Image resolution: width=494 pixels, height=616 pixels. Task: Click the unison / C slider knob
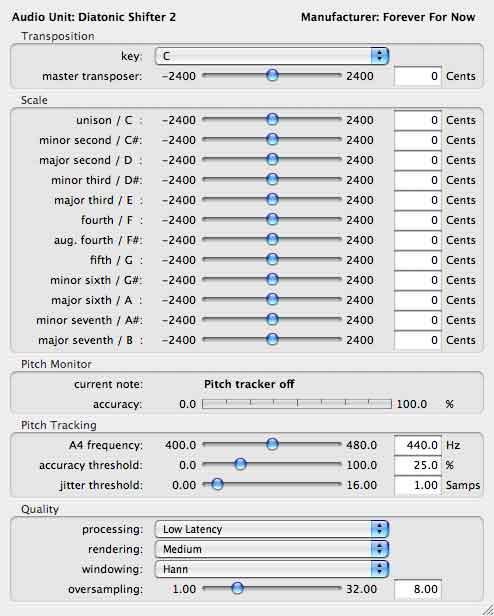click(272, 119)
